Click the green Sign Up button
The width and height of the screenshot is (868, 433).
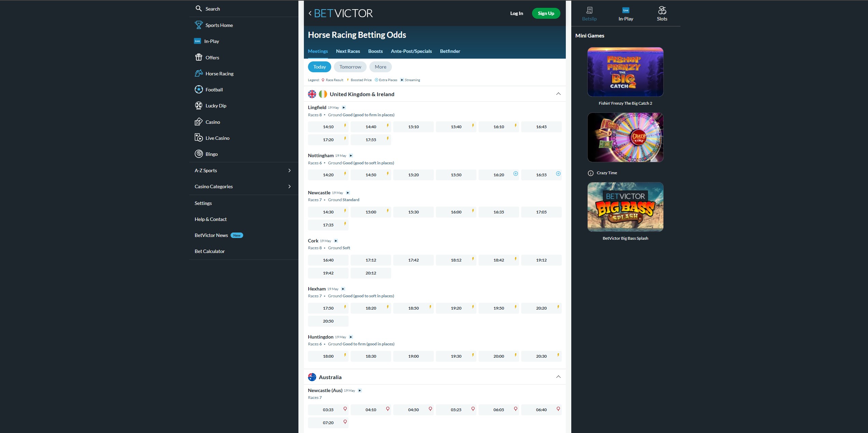click(546, 13)
